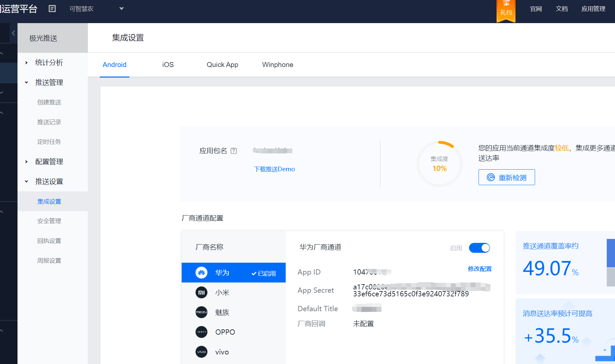Open 安全管理 menu item
Viewport: 615px width, 364px height.
49,221
